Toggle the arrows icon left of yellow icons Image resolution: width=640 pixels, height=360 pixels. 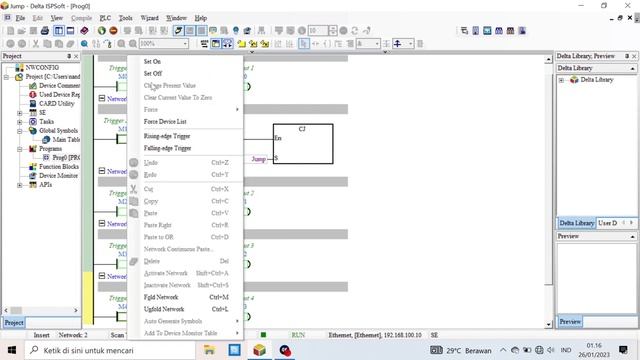pyautogui.click(x=227, y=44)
